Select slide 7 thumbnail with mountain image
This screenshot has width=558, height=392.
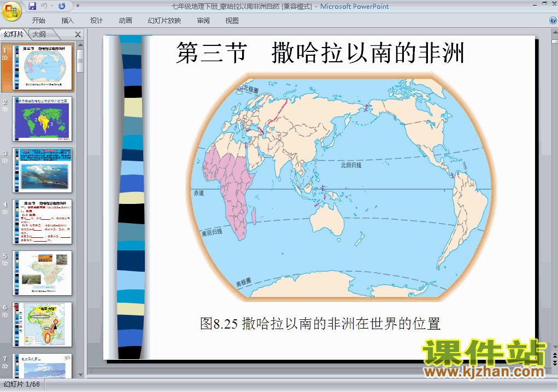click(42, 366)
